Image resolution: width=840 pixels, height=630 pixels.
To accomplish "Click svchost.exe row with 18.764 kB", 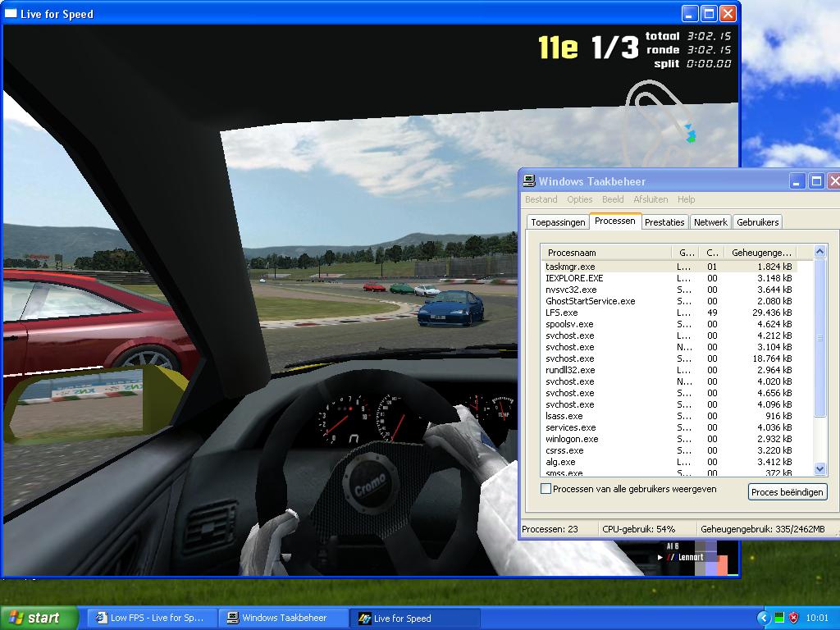I will coord(669,358).
